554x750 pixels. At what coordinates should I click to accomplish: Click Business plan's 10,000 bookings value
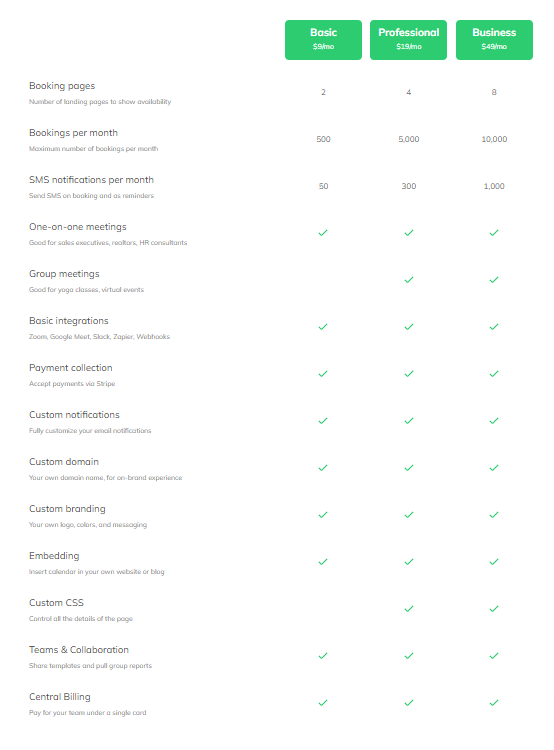coord(494,139)
